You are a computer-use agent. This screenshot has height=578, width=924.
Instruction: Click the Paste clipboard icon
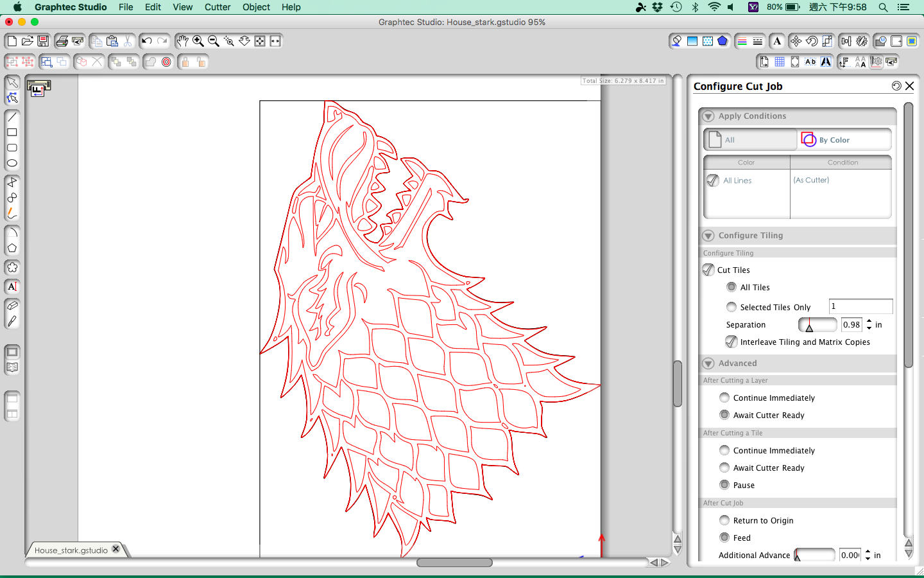click(112, 41)
